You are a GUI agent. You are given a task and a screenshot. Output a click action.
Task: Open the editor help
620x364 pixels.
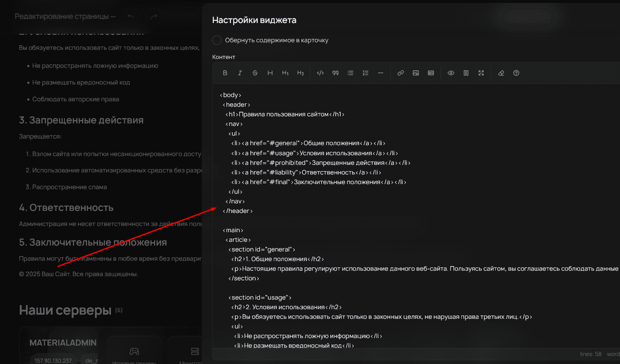click(x=516, y=73)
